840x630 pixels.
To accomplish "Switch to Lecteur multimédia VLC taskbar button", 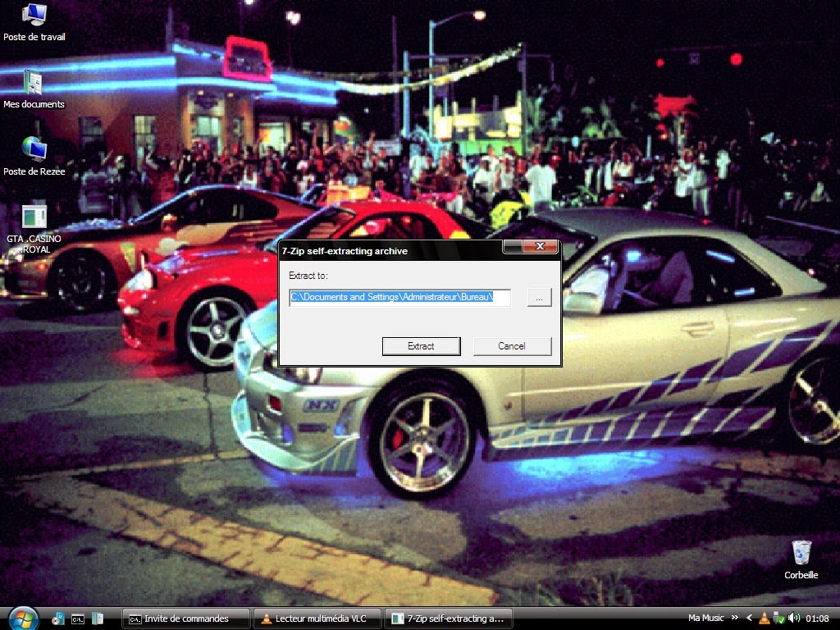I will click(317, 619).
